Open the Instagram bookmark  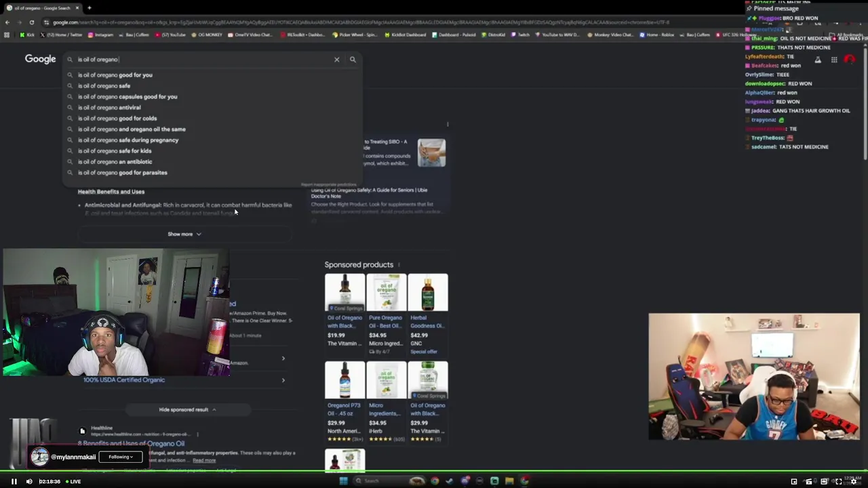100,35
